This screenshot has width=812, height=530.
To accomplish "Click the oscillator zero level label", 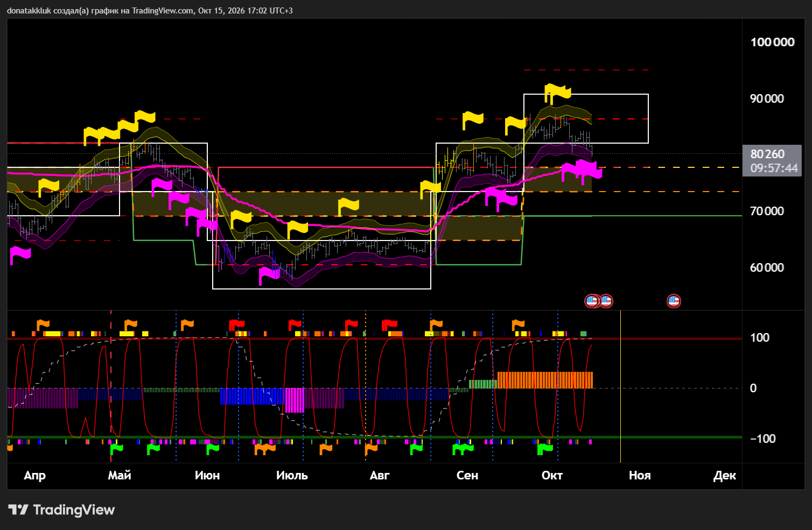I will click(753, 388).
